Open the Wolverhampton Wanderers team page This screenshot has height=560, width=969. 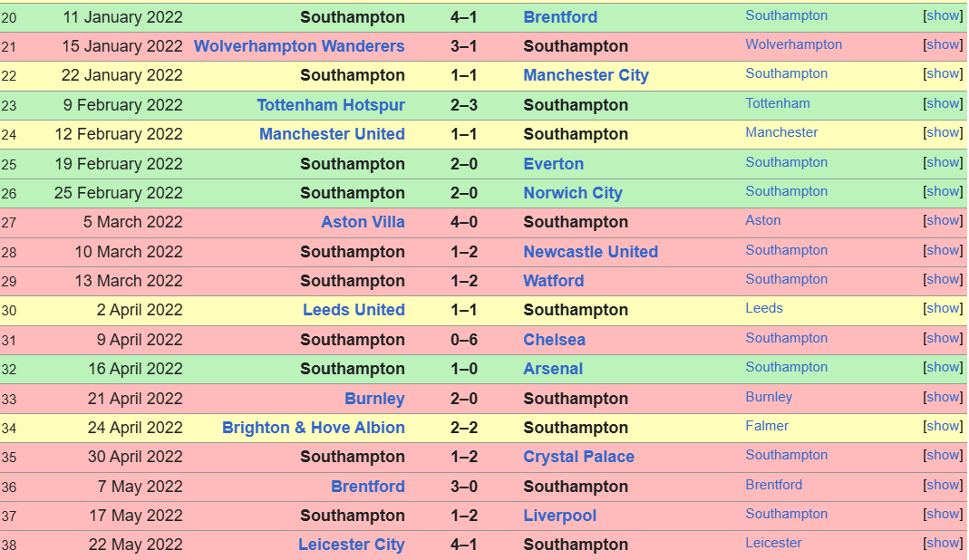pyautogui.click(x=299, y=46)
